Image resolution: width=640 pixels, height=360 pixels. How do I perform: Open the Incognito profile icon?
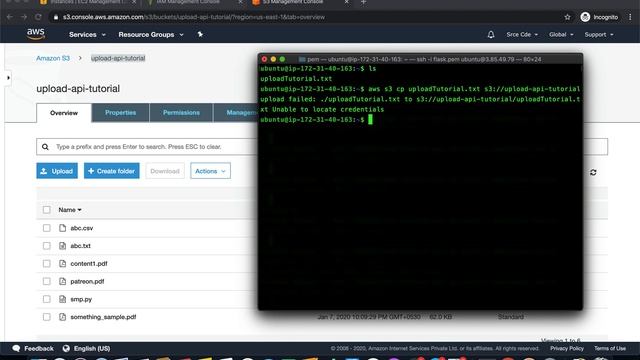[585, 17]
